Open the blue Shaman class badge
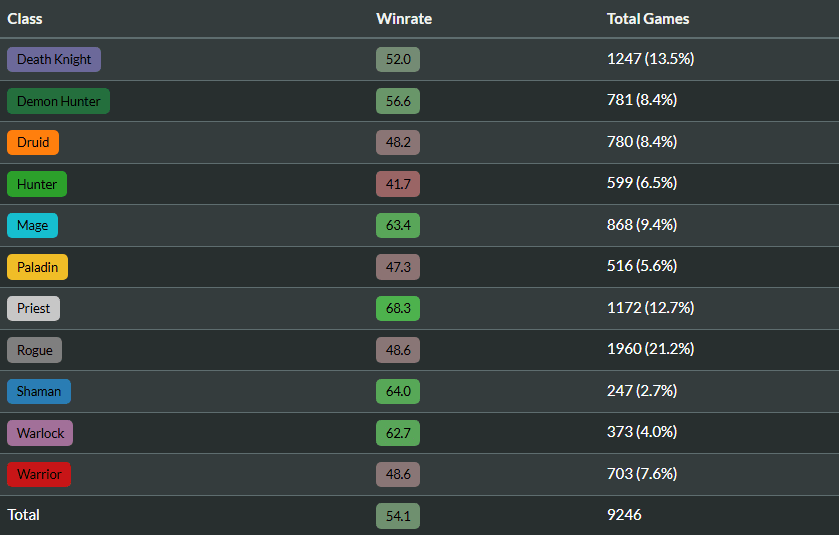 coord(39,391)
